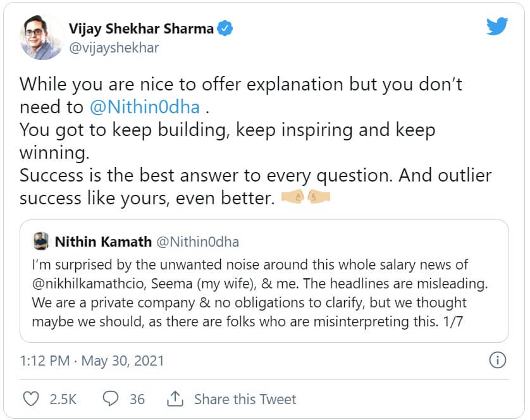Click the Nithin Kamath name in quoted tweet
The image size is (530, 420).
(x=103, y=242)
